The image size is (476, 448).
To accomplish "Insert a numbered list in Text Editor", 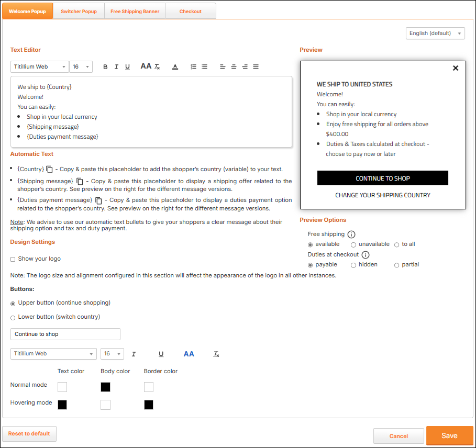I will pos(193,67).
